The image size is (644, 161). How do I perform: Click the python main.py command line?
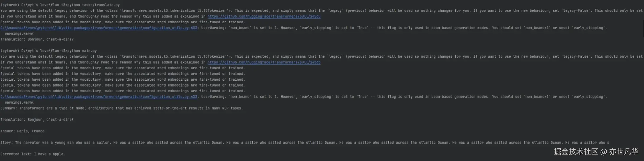click(x=49, y=51)
